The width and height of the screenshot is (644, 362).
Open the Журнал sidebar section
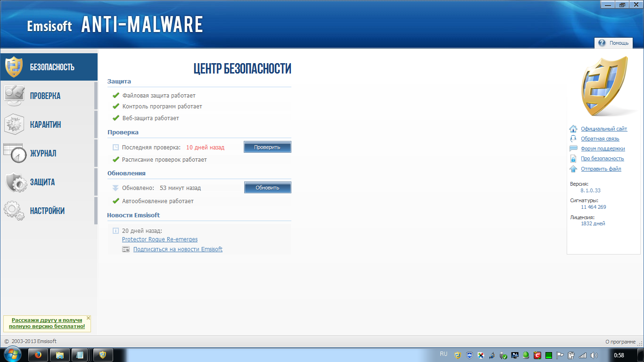coord(49,153)
